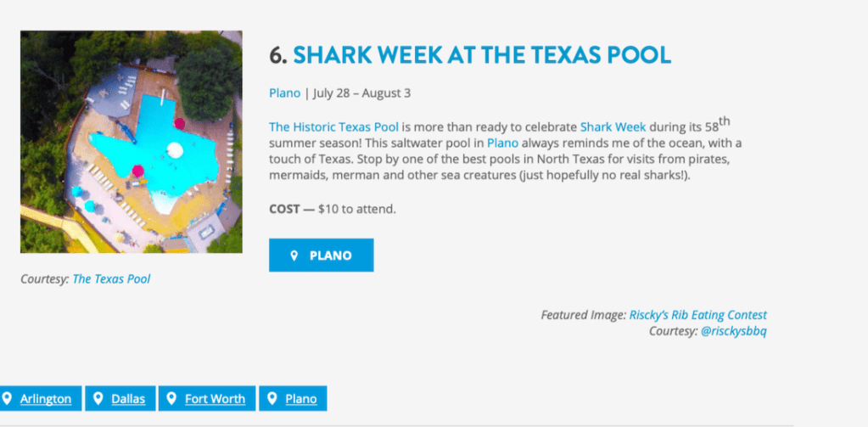Click the Plano link above the date
868x427 pixels.
(284, 93)
